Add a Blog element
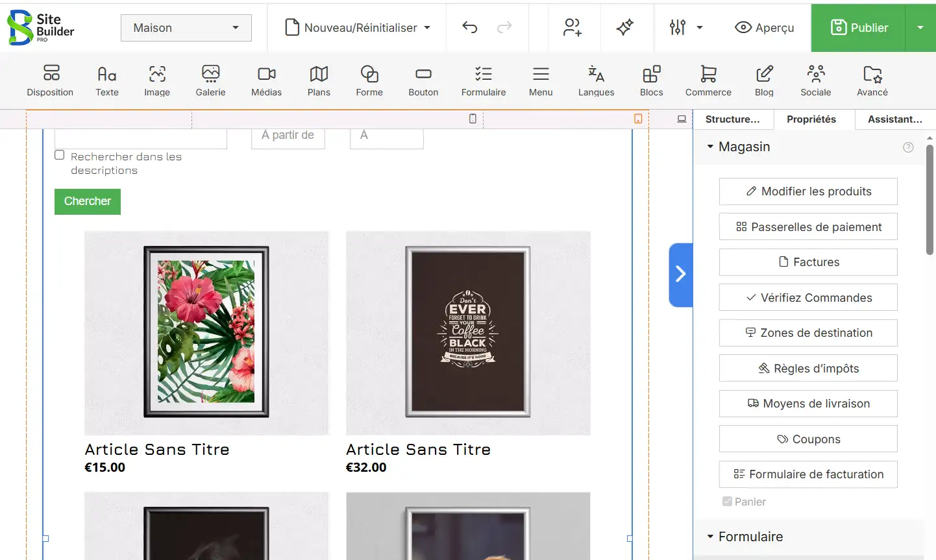Viewport: 936px width, 560px height. 764,81
